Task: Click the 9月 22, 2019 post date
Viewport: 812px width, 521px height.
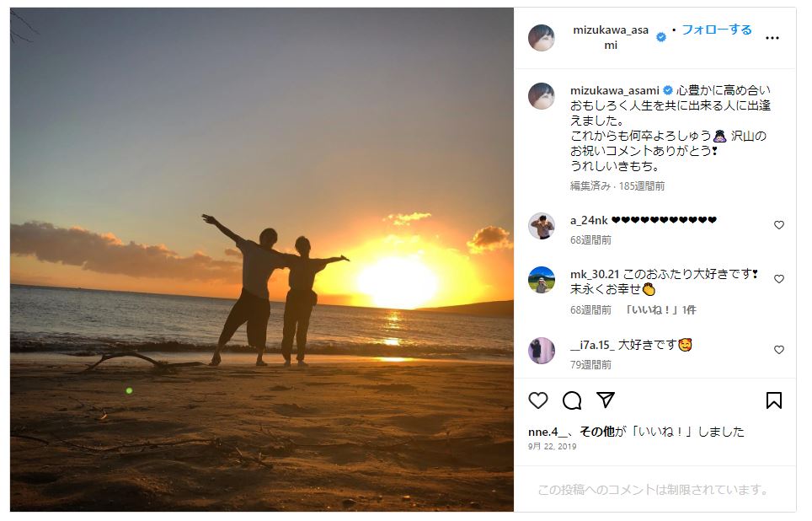Action: [x=552, y=446]
